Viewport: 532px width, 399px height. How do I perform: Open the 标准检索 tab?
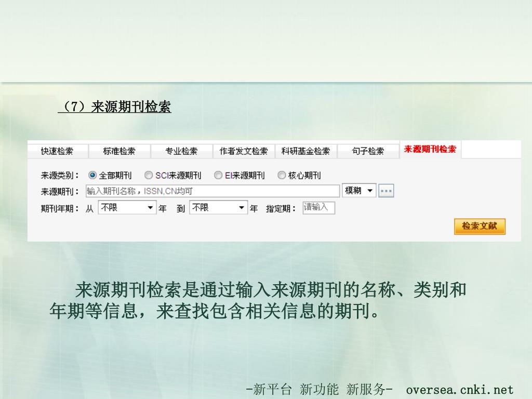coord(119,151)
